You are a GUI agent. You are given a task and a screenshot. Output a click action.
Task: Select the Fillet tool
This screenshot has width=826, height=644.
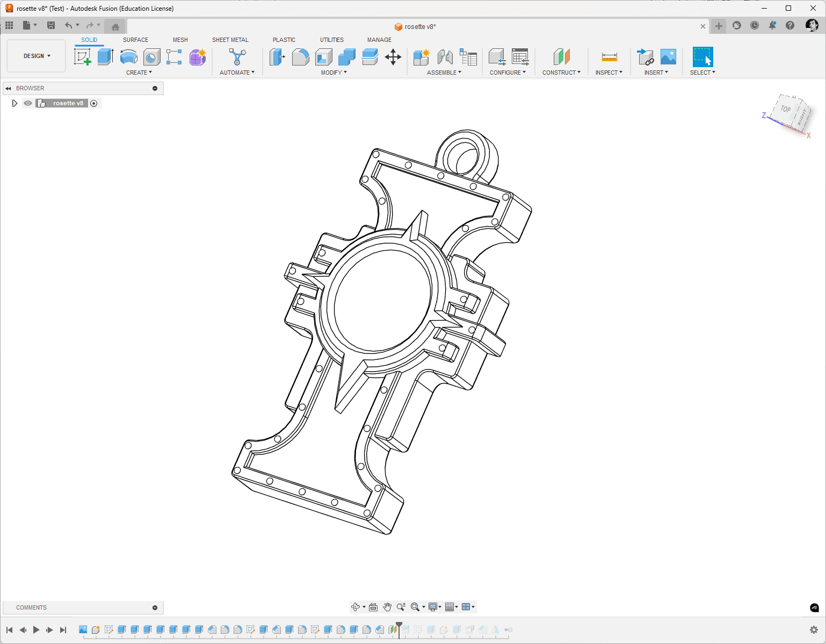click(x=300, y=56)
